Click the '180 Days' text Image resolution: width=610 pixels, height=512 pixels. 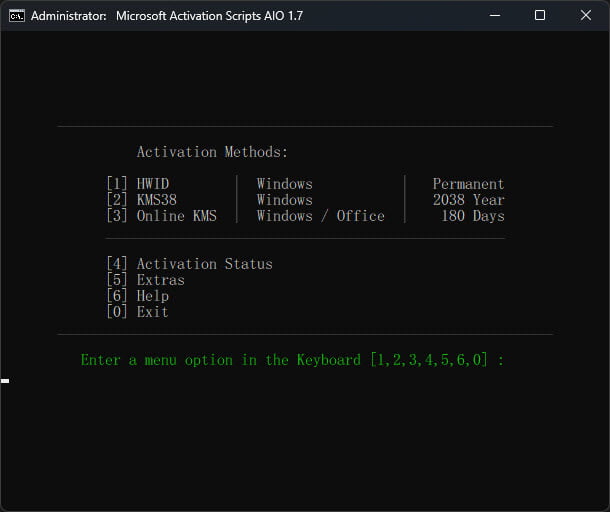click(x=473, y=216)
